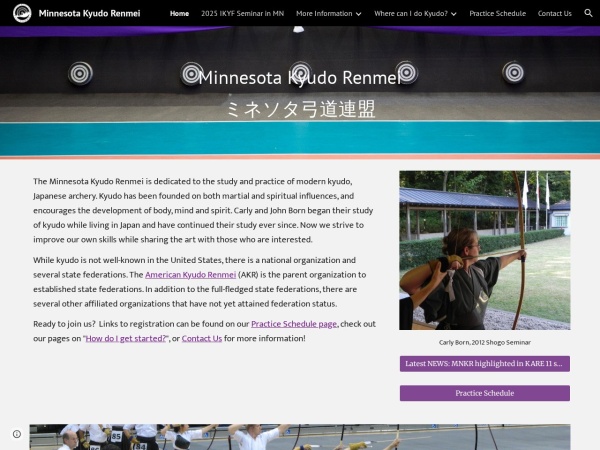Open the Contact Us nav item
The width and height of the screenshot is (600, 450).
pos(554,13)
